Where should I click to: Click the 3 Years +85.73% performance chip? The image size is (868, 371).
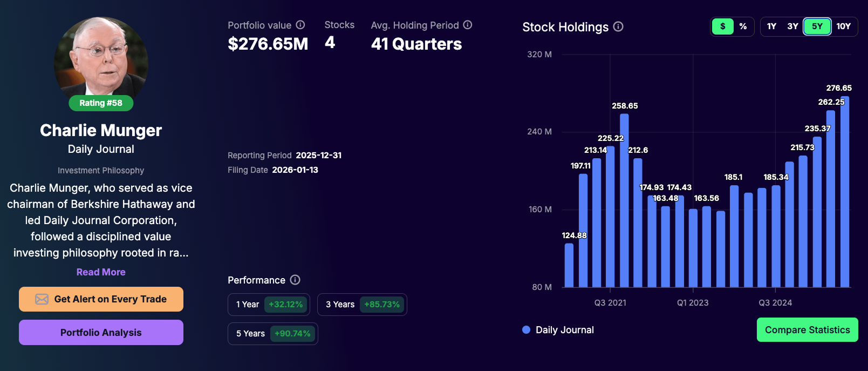point(362,305)
